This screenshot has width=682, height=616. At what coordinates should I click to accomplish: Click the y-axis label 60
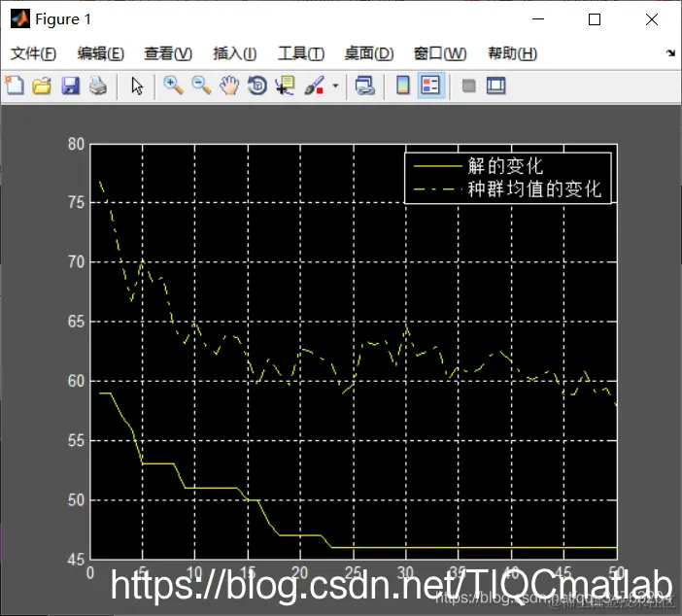click(76, 381)
